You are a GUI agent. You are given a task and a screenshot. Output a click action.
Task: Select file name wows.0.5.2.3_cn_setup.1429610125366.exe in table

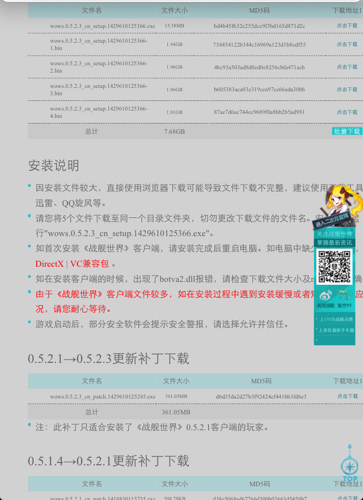coord(102,26)
